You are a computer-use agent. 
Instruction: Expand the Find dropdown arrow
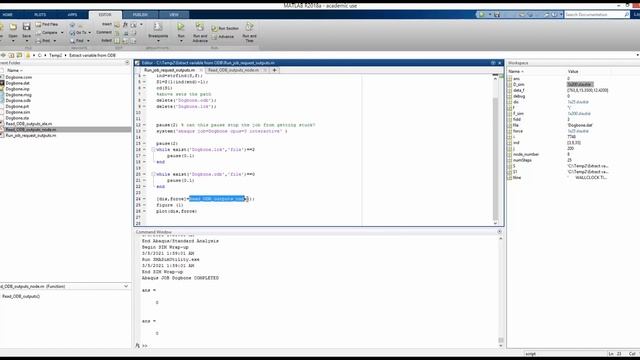click(88, 41)
